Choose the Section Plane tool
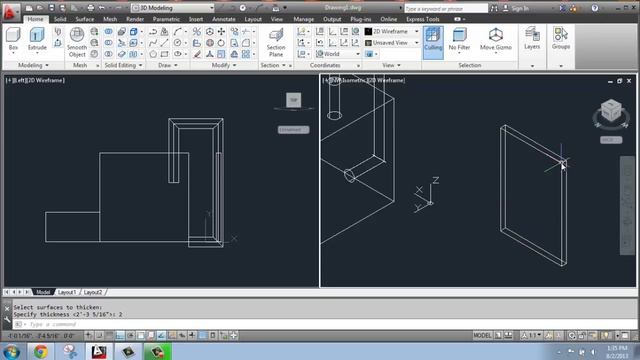 click(x=276, y=42)
